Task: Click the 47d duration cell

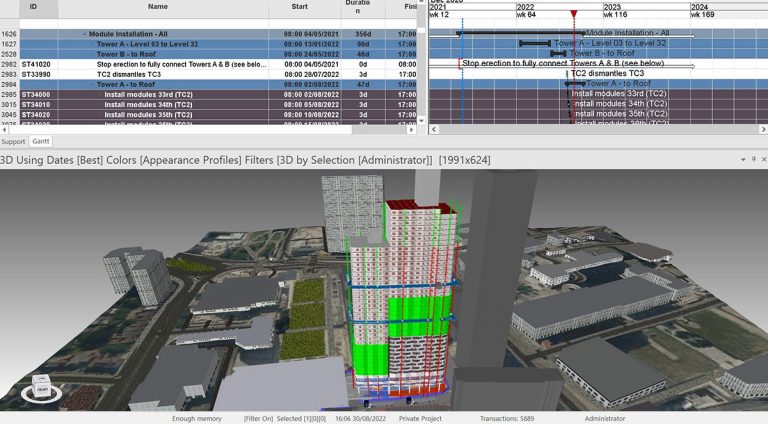Action: 363,85
